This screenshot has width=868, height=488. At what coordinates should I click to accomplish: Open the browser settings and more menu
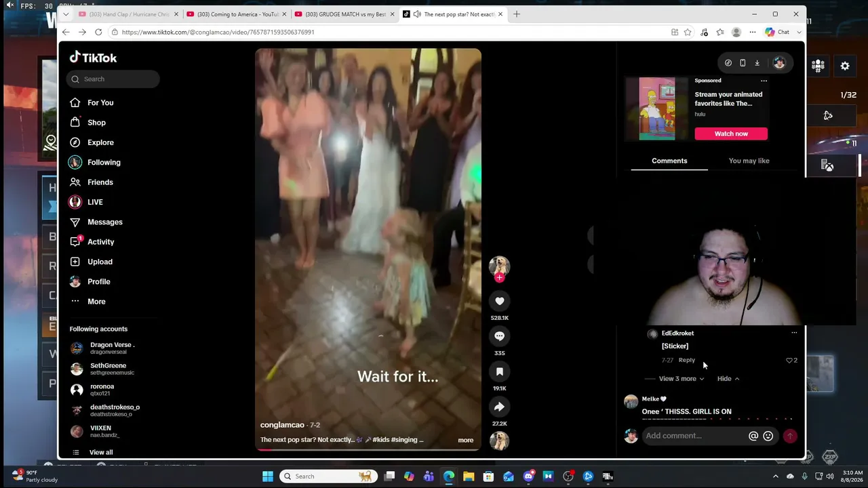(753, 32)
